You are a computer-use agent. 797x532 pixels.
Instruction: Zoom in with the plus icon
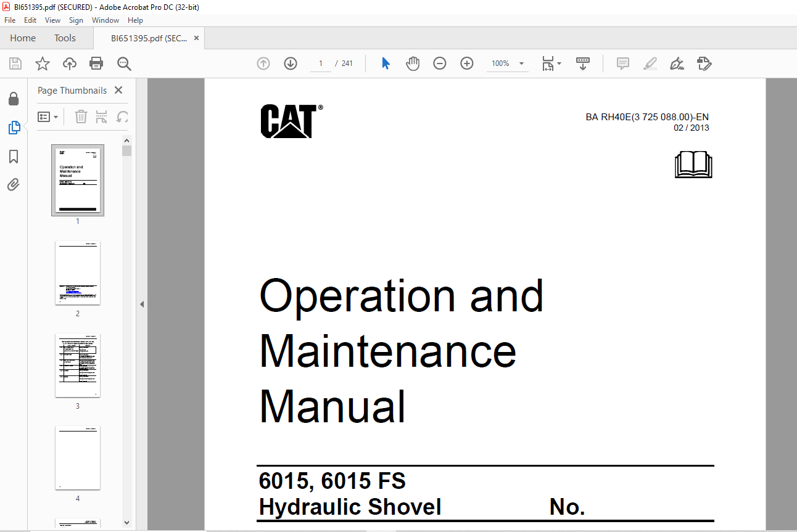(467, 63)
